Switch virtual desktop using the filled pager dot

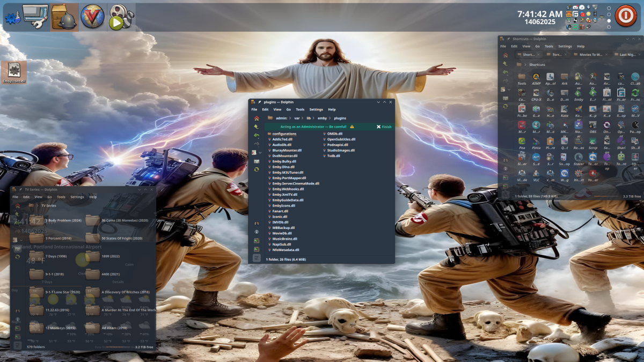[x=609, y=21]
